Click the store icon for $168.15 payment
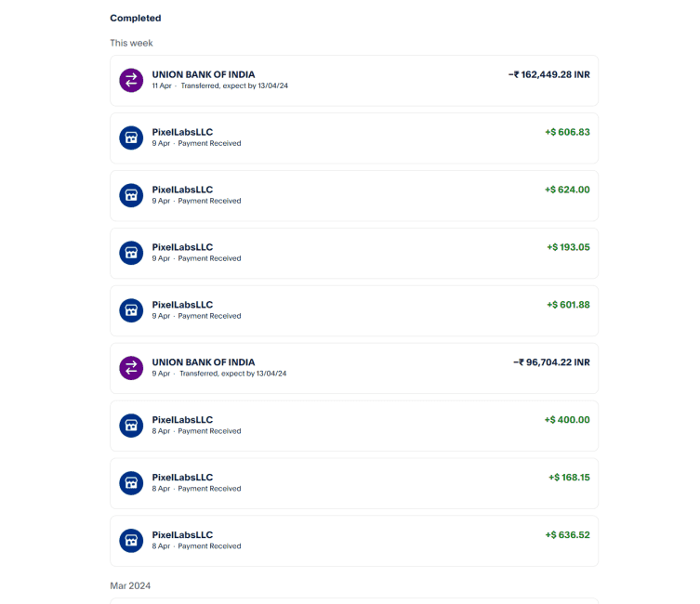 [131, 483]
